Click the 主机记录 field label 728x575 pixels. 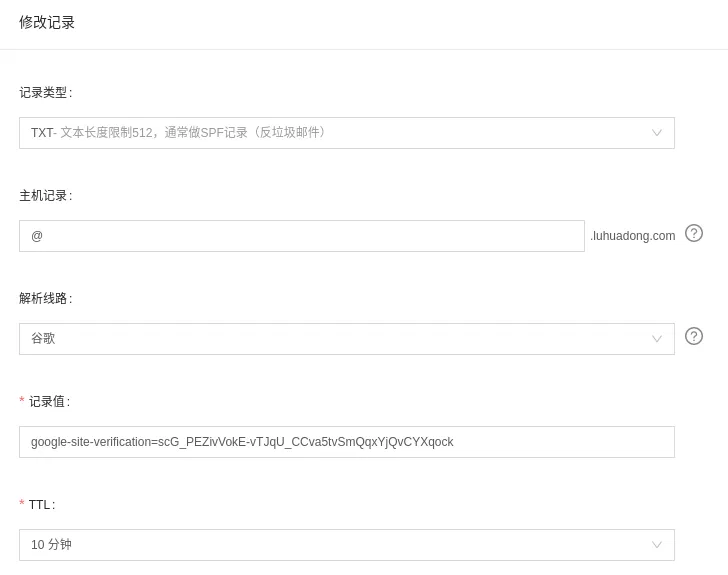tap(45, 196)
